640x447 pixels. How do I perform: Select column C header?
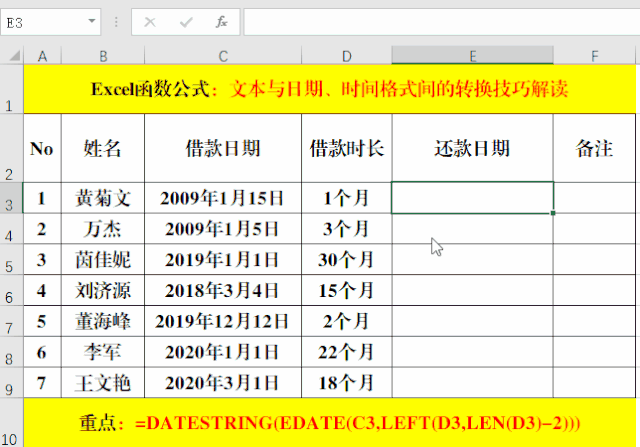click(223, 56)
